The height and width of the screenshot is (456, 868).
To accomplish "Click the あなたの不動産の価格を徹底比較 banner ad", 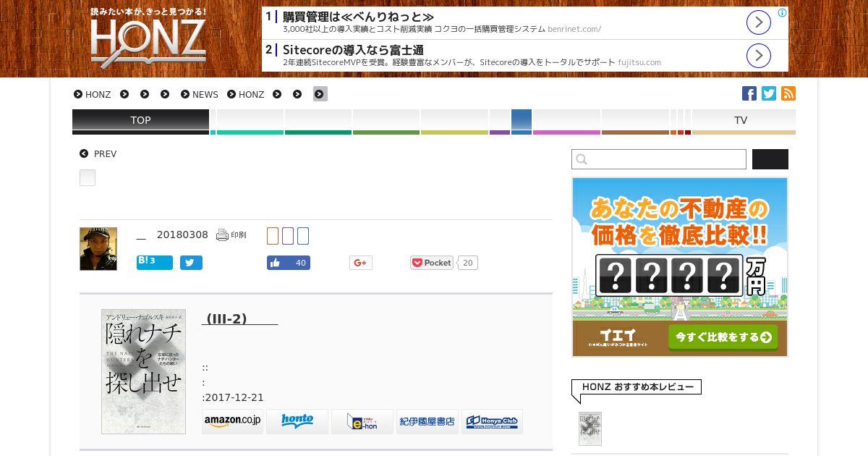I will [680, 267].
